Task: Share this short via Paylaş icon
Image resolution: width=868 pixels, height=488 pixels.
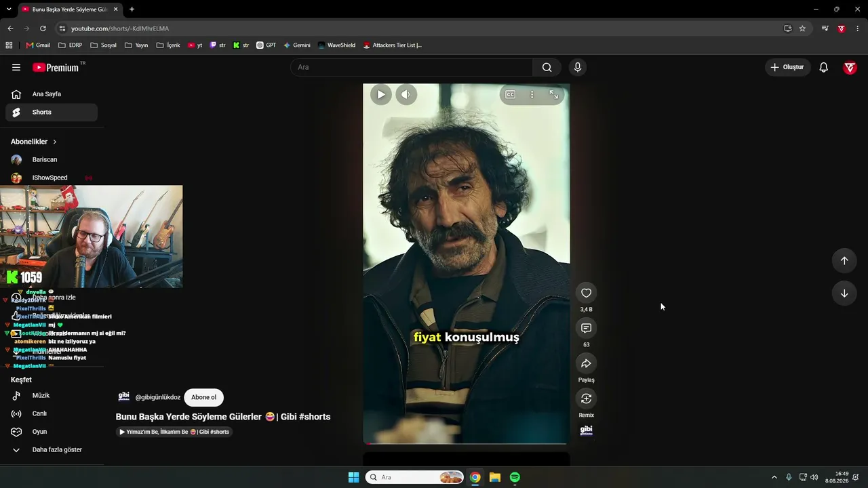Action: click(x=587, y=363)
